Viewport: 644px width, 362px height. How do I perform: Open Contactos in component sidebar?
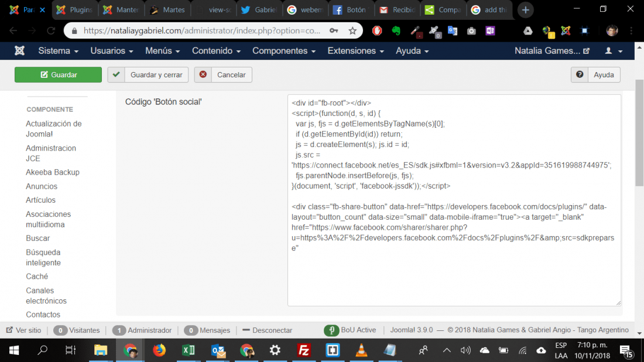(43, 315)
